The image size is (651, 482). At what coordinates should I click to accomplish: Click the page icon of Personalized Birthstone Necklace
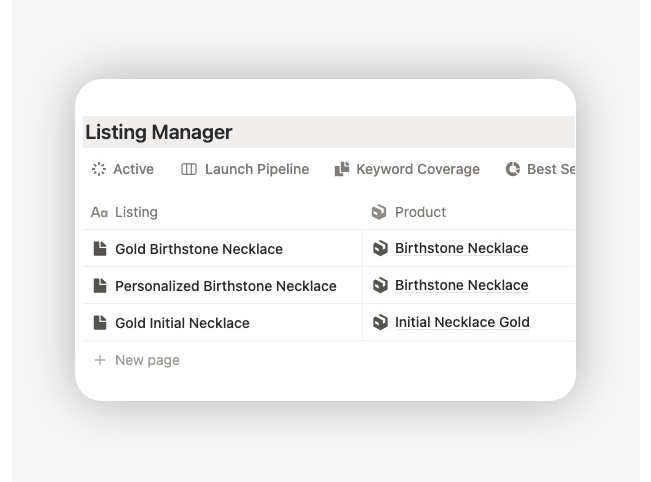pos(100,286)
